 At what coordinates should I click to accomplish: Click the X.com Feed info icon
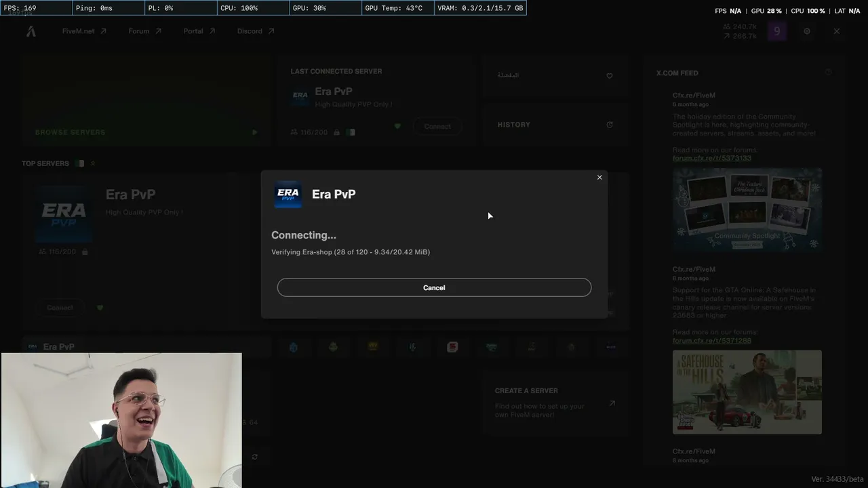828,72
